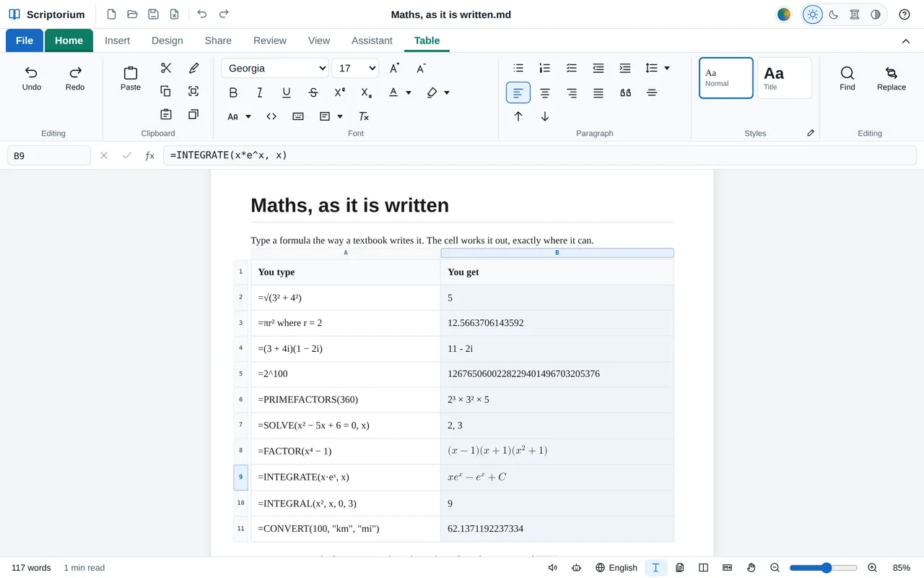Toggle align left paragraph button
The width and height of the screenshot is (924, 578).
pyautogui.click(x=518, y=92)
